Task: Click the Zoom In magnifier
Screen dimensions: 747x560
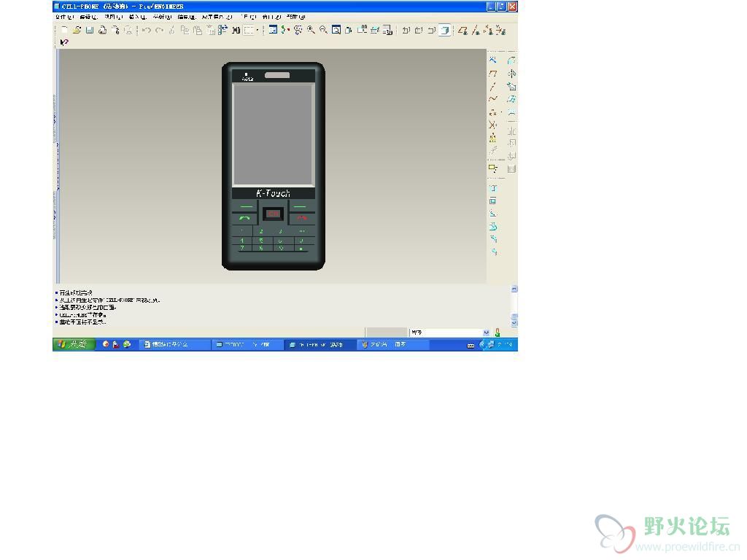Action: pyautogui.click(x=311, y=30)
